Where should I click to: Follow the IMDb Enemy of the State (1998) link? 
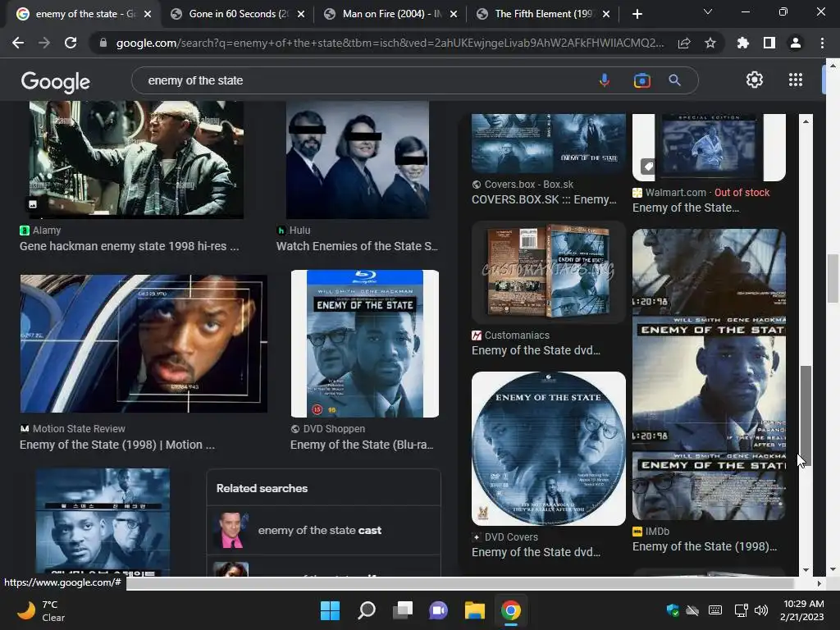[705, 546]
